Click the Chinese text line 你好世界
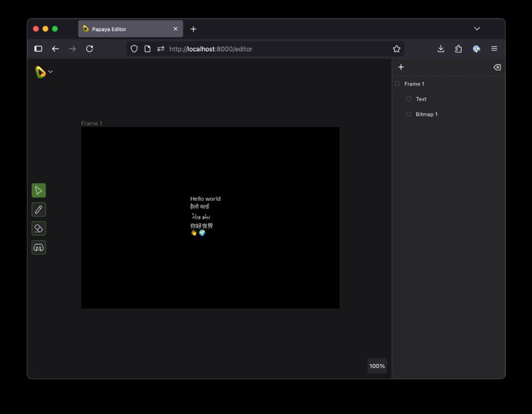The height and width of the screenshot is (414, 532). coord(202,226)
